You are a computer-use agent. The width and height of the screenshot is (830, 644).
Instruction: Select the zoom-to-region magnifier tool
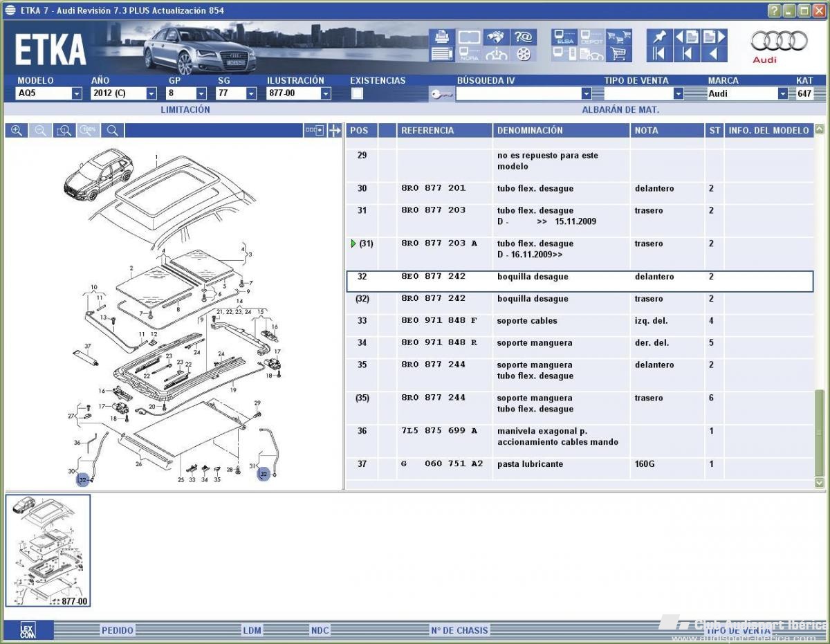click(64, 130)
